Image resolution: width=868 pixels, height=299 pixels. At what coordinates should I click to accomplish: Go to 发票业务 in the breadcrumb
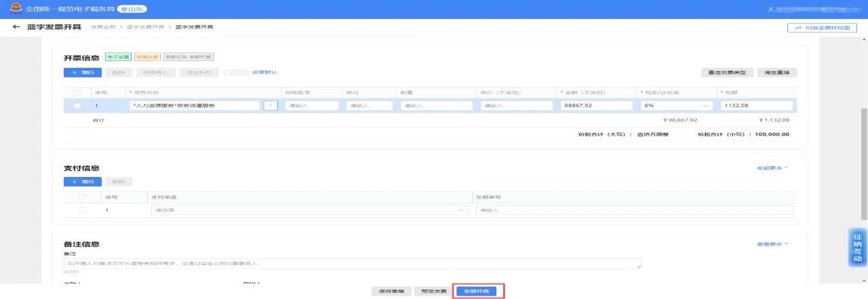(104, 26)
